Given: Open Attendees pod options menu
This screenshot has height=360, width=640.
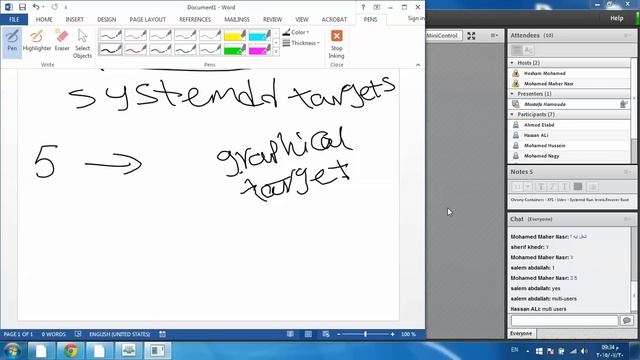Looking at the screenshot, I should [627, 36].
